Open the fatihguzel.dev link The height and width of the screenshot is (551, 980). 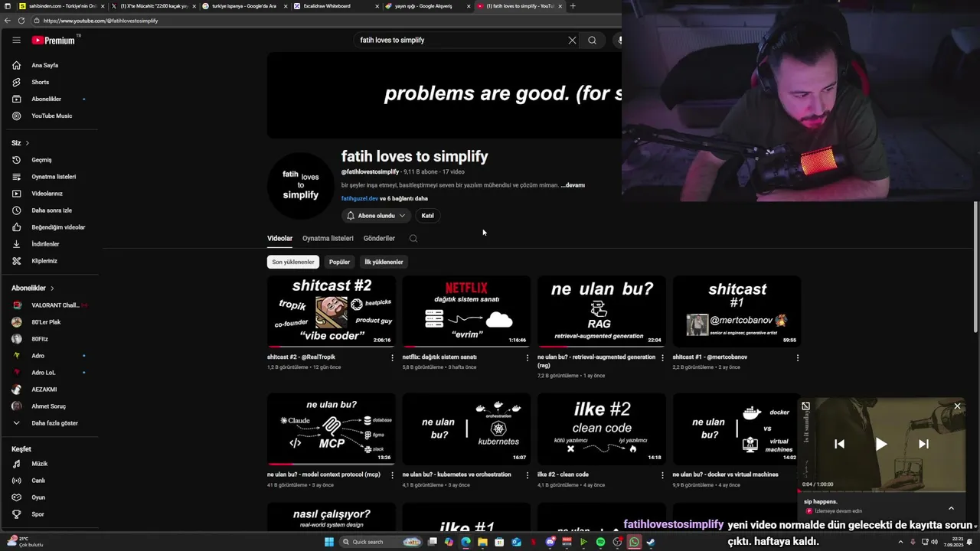pyautogui.click(x=360, y=198)
